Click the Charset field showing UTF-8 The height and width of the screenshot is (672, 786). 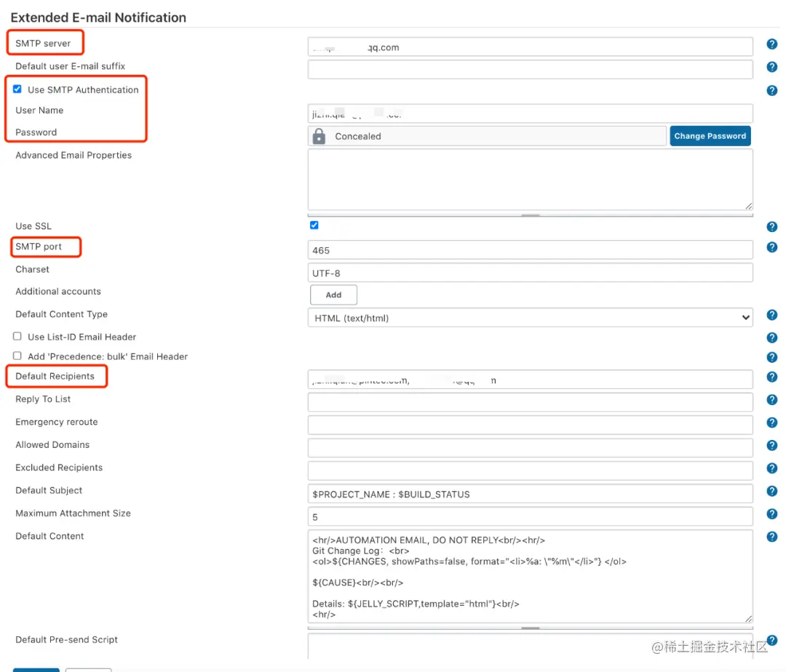pos(531,273)
